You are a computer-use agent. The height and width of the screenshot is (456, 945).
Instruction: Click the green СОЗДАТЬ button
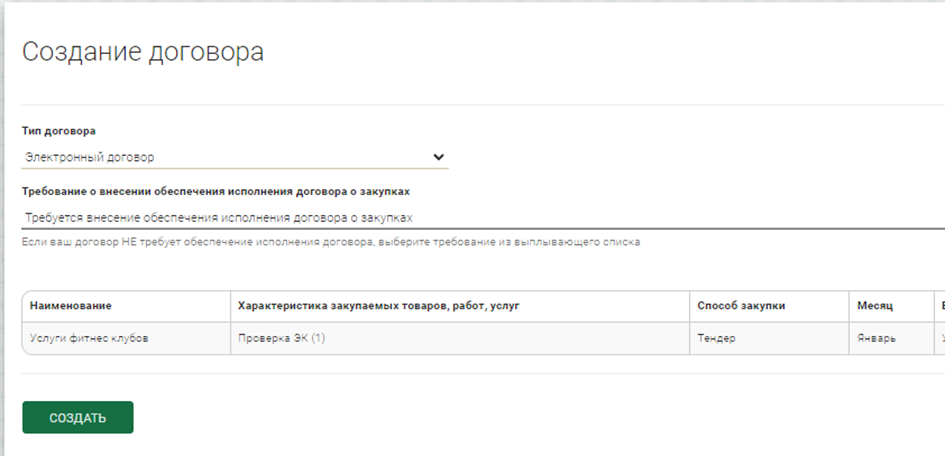point(77,417)
